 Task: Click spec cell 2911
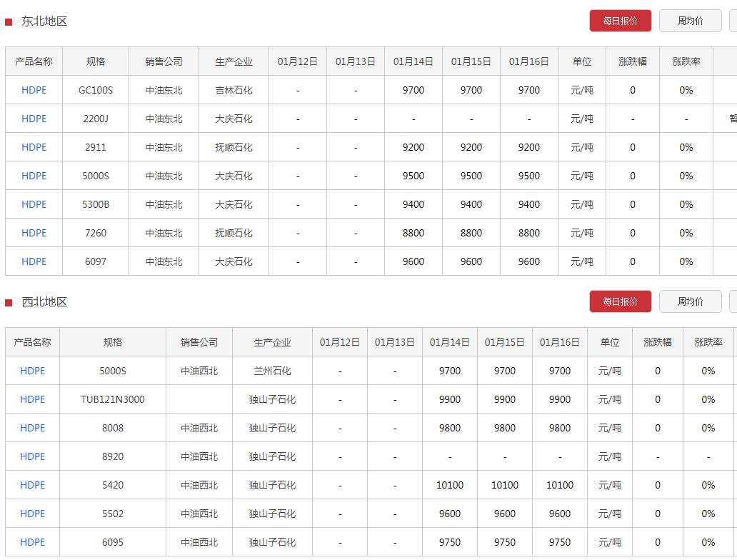(96, 148)
